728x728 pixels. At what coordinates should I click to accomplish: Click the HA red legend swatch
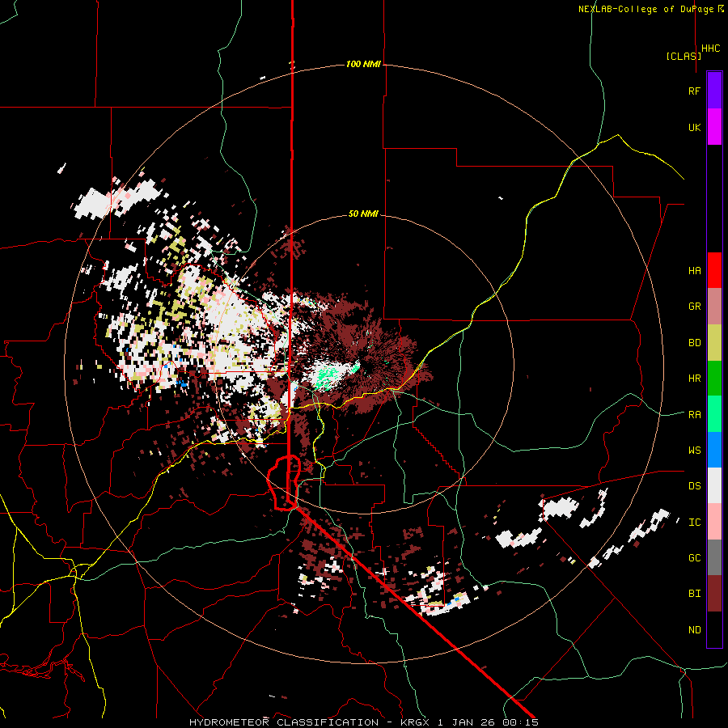(x=714, y=270)
